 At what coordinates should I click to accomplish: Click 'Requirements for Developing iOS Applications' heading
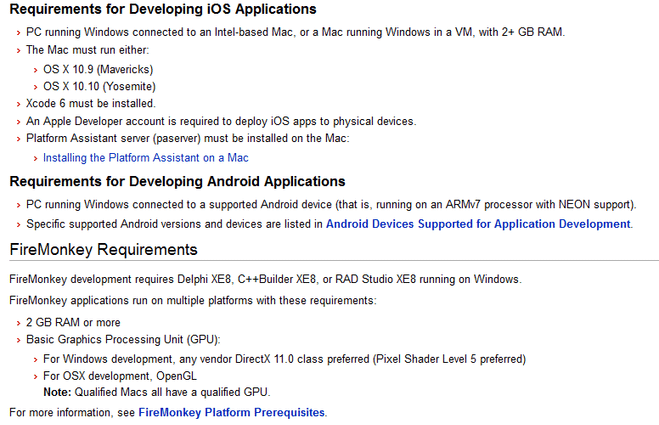163,9
